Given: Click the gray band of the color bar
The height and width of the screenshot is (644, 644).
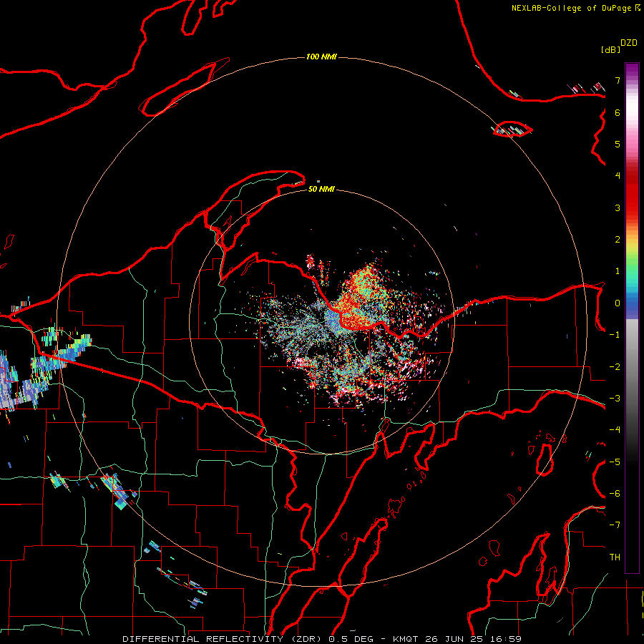Looking at the screenshot, I should pos(632,361).
